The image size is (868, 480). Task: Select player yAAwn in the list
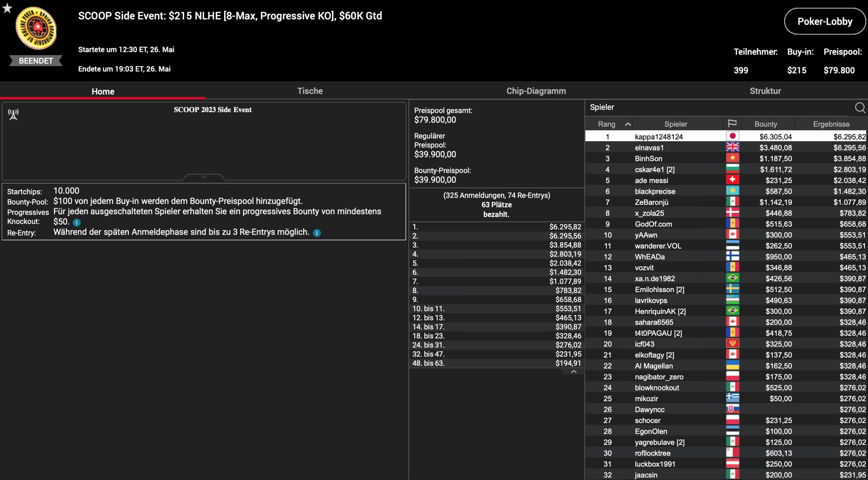pos(726,234)
